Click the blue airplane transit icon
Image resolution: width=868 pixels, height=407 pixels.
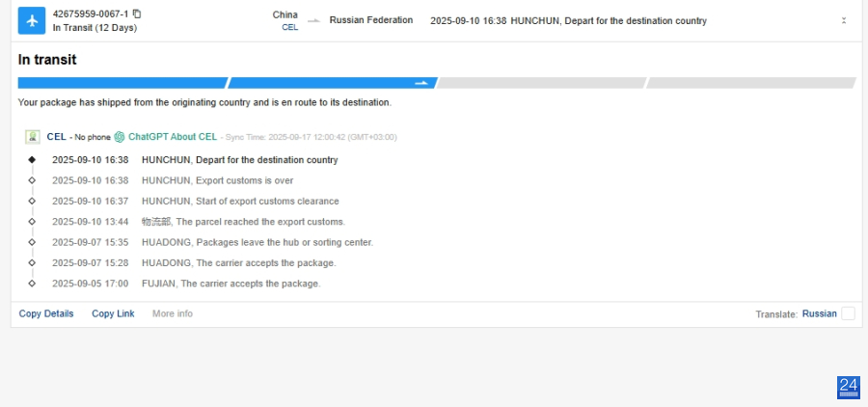click(x=32, y=20)
